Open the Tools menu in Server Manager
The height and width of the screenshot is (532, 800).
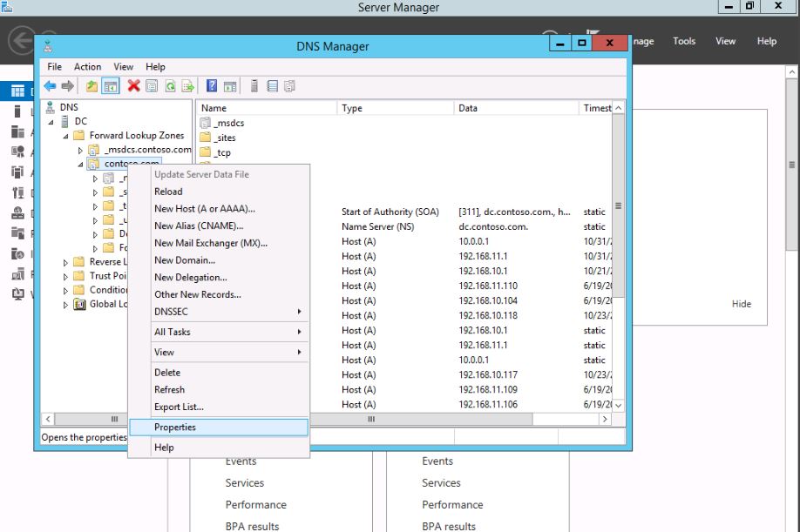coord(684,41)
